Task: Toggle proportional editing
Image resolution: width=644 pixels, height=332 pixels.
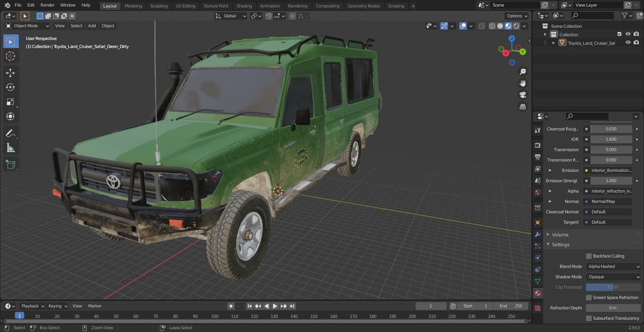Action: point(292,16)
